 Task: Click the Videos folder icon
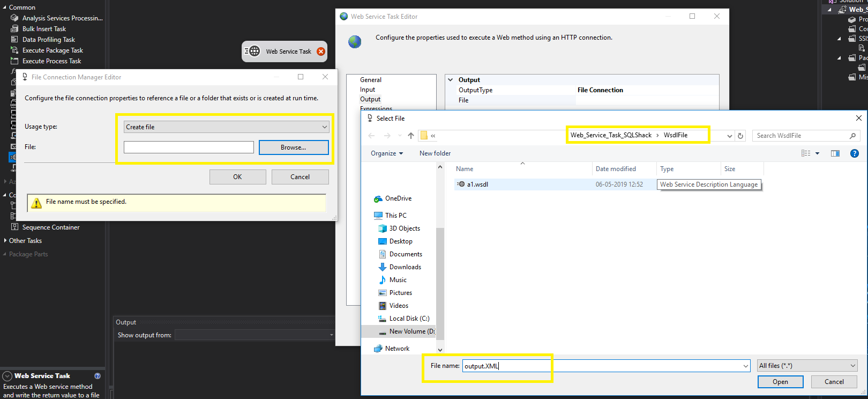click(383, 306)
